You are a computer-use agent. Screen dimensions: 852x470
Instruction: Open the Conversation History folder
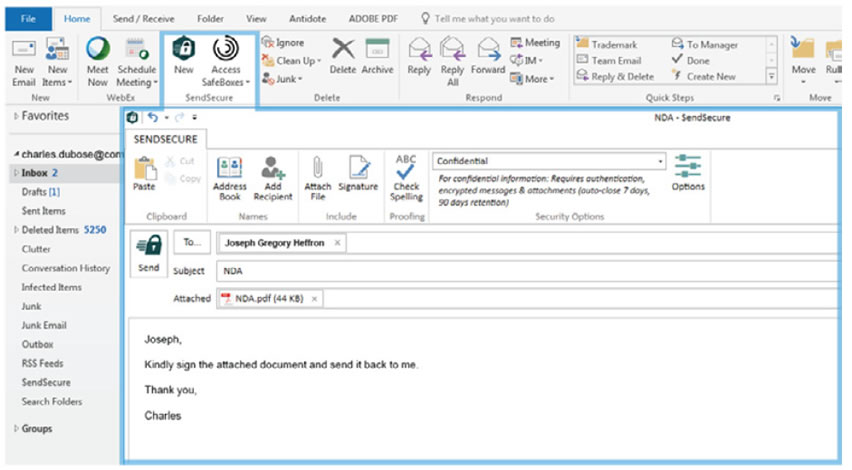tap(66, 268)
